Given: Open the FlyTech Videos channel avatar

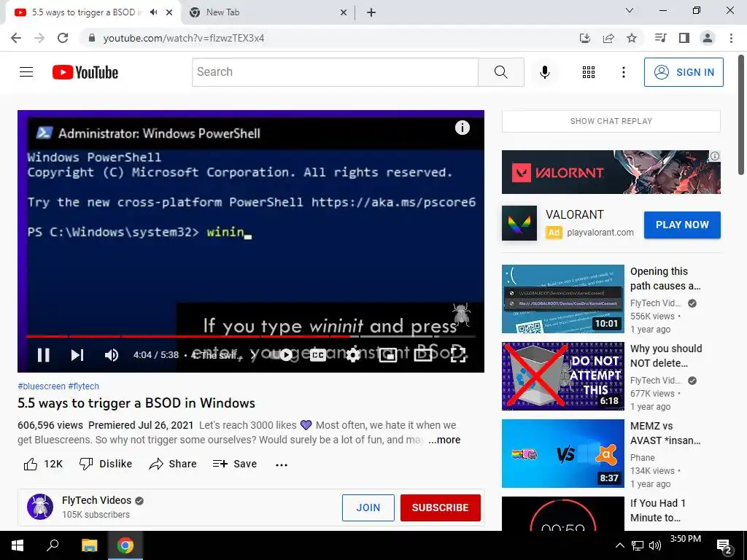Looking at the screenshot, I should pyautogui.click(x=40, y=507).
